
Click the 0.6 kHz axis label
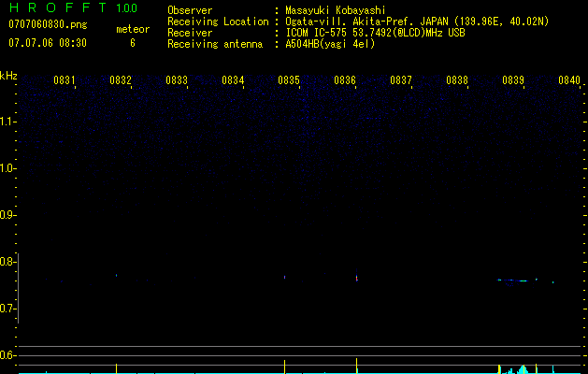pyautogui.click(x=7, y=355)
